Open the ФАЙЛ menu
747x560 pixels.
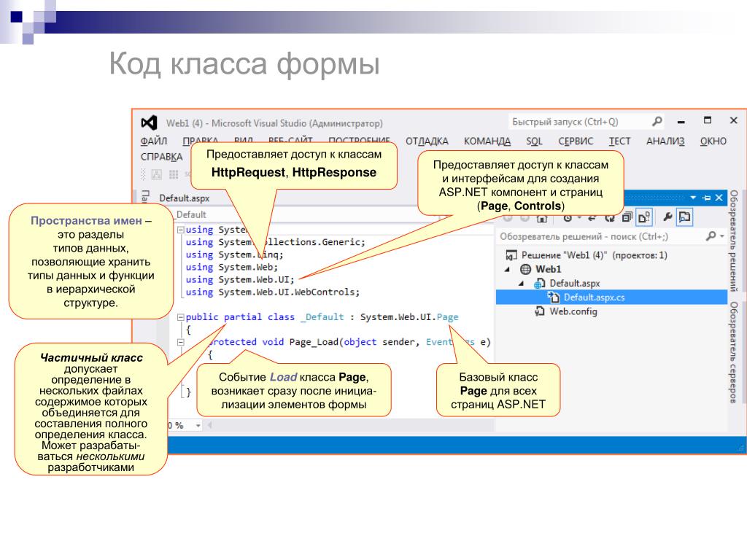click(x=153, y=141)
